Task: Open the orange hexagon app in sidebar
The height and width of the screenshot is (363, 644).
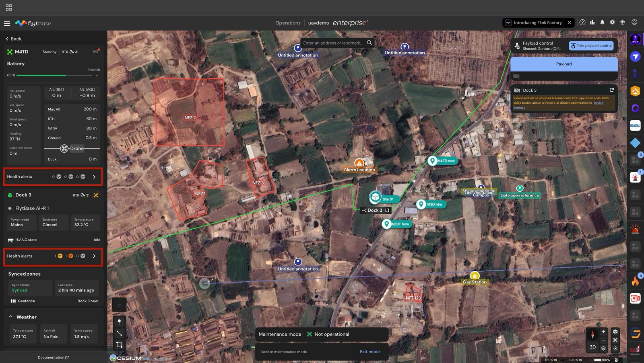Action: (x=635, y=91)
